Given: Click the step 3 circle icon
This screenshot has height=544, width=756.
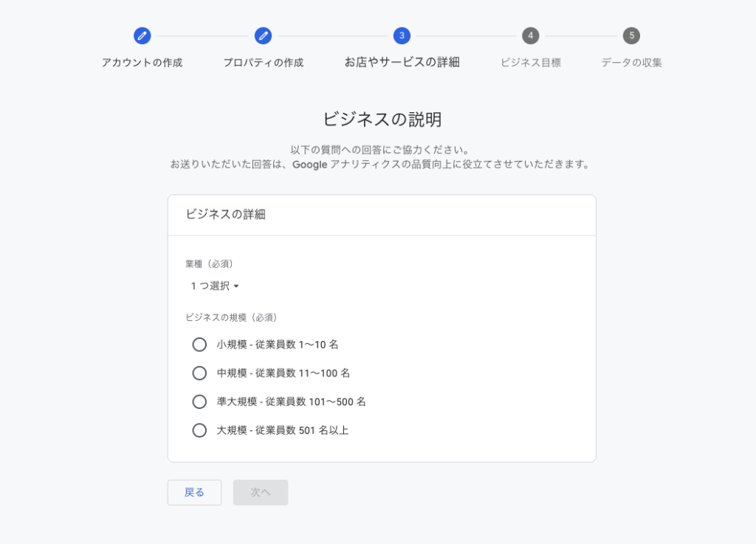Looking at the screenshot, I should point(402,35).
